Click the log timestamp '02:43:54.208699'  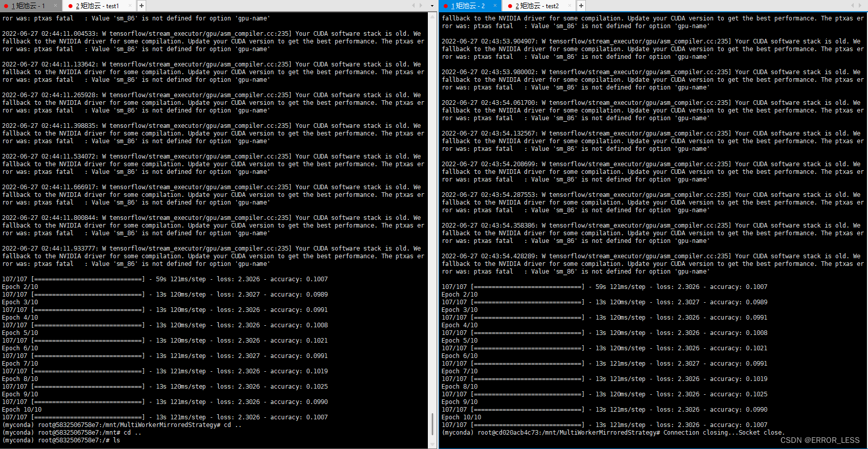coord(509,164)
